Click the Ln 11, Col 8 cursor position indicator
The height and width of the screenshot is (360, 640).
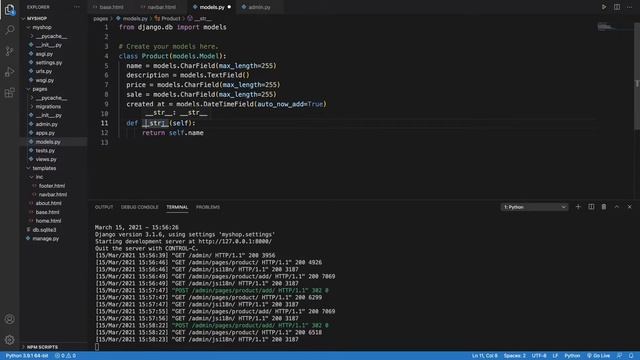[x=484, y=356]
